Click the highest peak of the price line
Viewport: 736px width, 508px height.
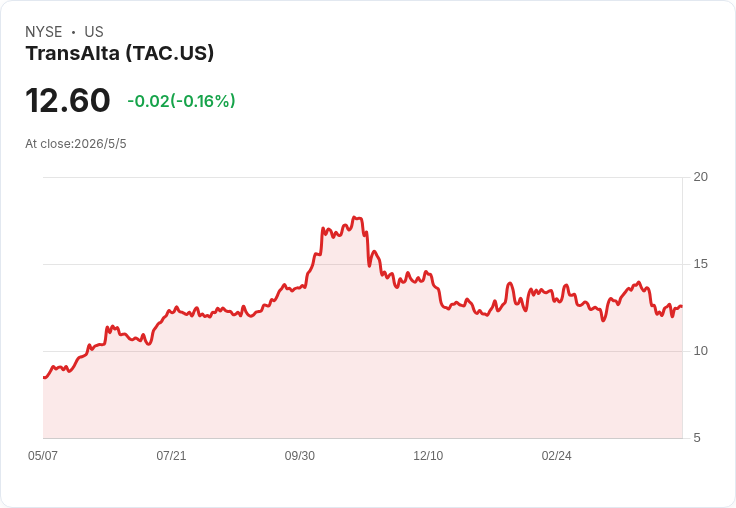(355, 217)
